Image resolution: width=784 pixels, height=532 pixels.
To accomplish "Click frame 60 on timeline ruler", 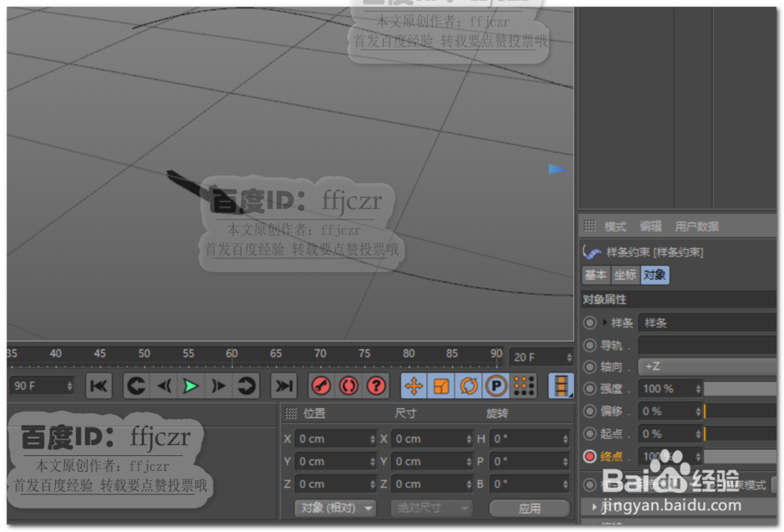I will pos(231,353).
